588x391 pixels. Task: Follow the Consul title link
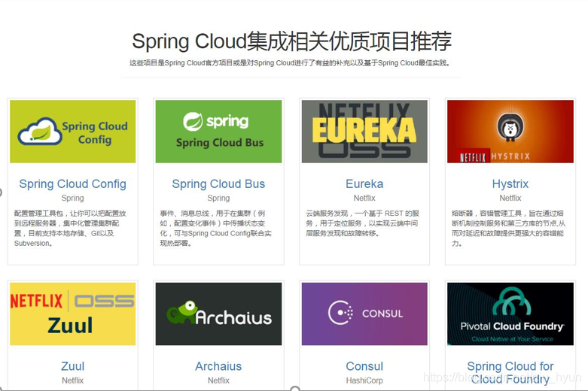coord(364,366)
